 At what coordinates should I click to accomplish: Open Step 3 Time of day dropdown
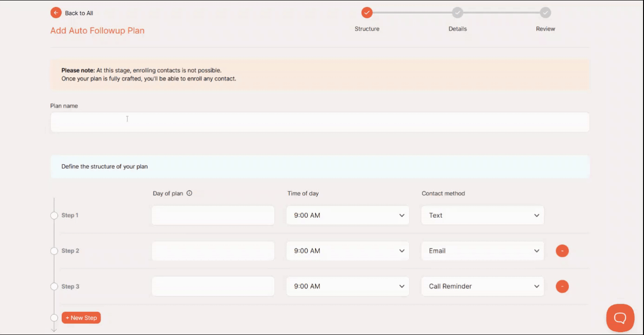pyautogui.click(x=348, y=286)
